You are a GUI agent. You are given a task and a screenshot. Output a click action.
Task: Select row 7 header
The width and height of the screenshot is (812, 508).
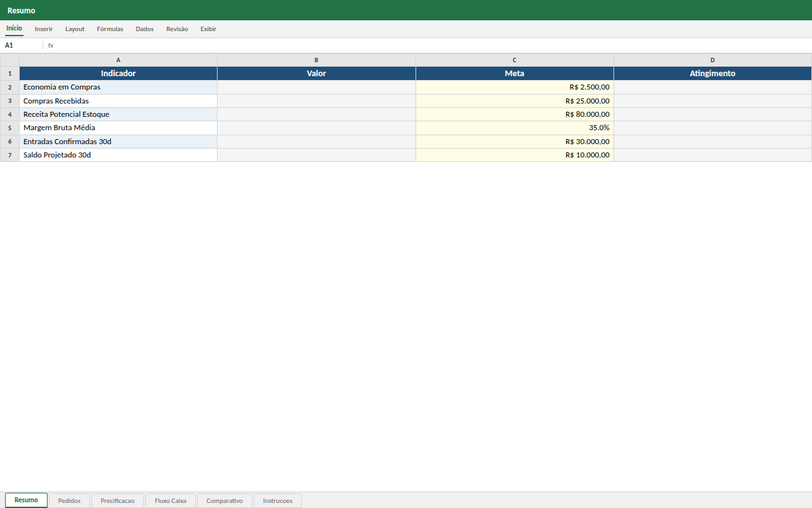(10, 155)
